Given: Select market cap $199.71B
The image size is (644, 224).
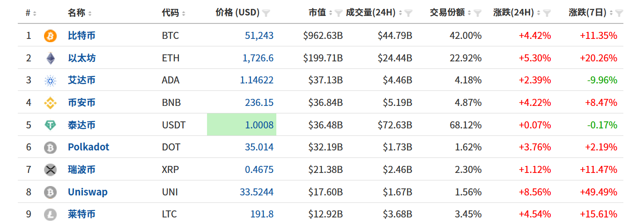Looking at the screenshot, I should point(323,58).
